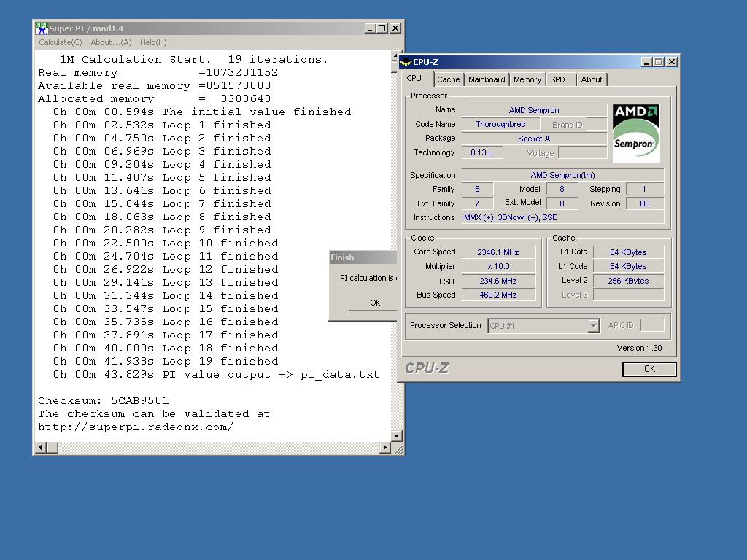Click the AMD Sempron logo in CPU-Z
This screenshot has height=560, width=747.
(x=635, y=133)
